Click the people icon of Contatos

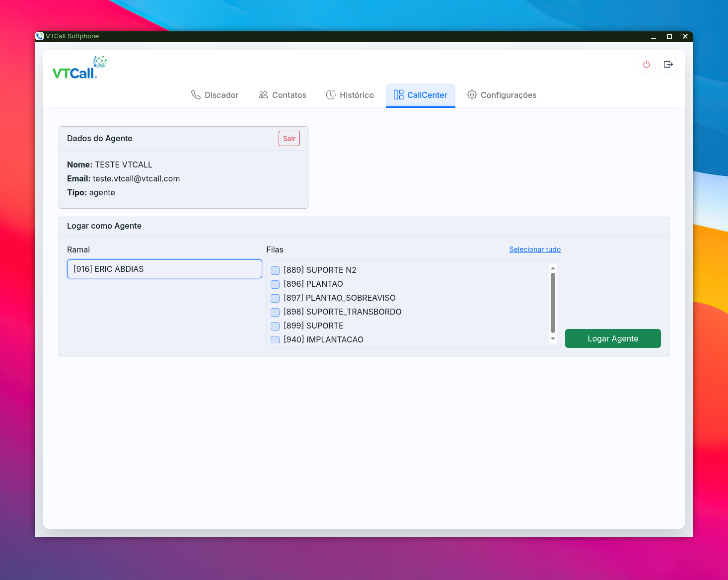(263, 95)
